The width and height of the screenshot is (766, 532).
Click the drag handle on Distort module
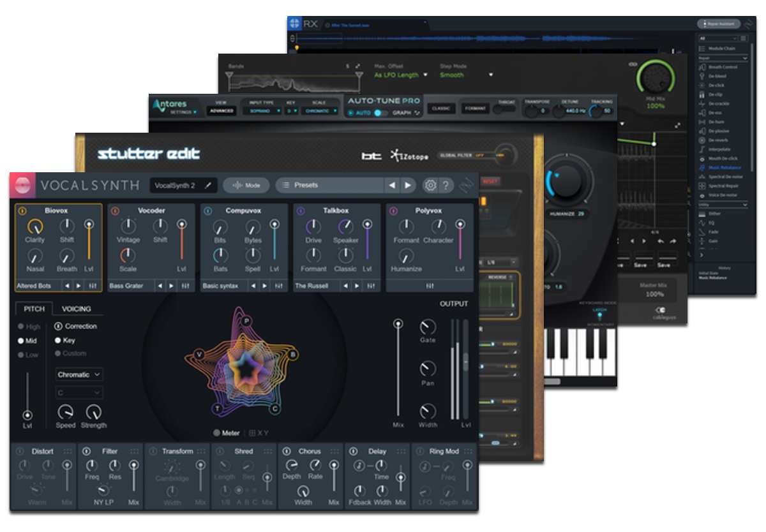coord(67,452)
